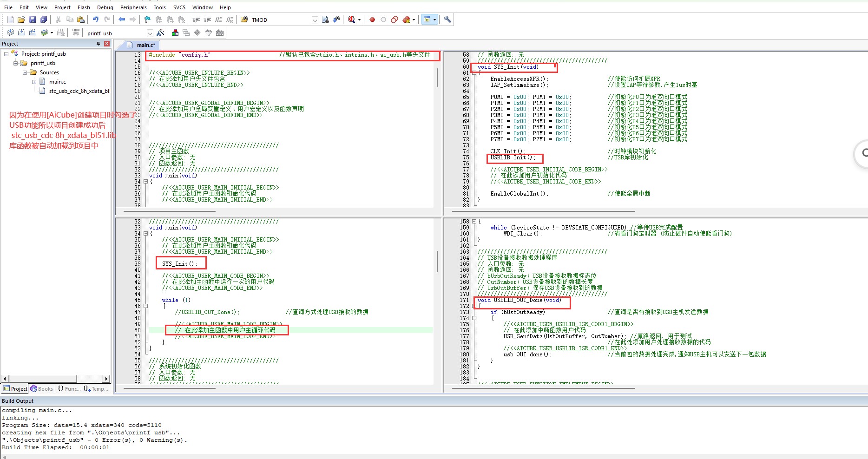Click the Uncomment selection icon
The height and width of the screenshot is (459, 868).
[x=230, y=20]
